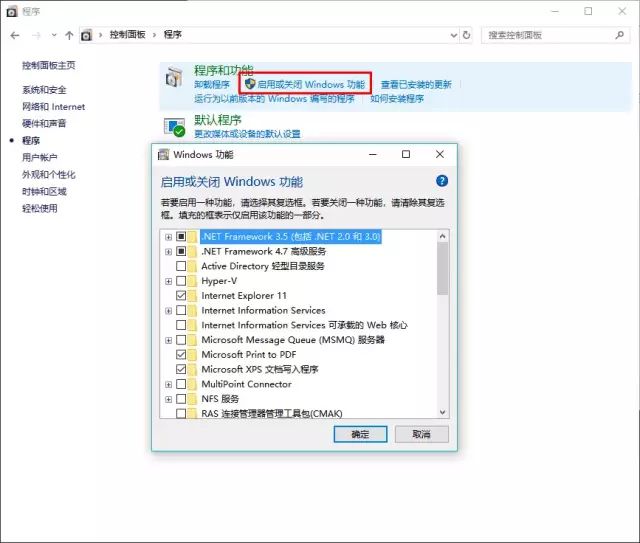The height and width of the screenshot is (543, 640).
Task: Uncheck Microsoft XPS 文档写入程序 checkbox
Action: click(181, 369)
